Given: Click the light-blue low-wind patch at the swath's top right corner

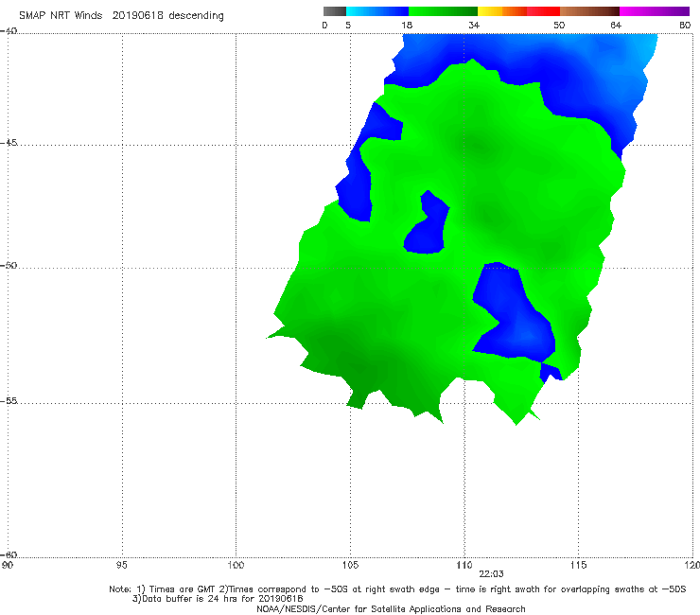Looking at the screenshot, I should point(645,48).
